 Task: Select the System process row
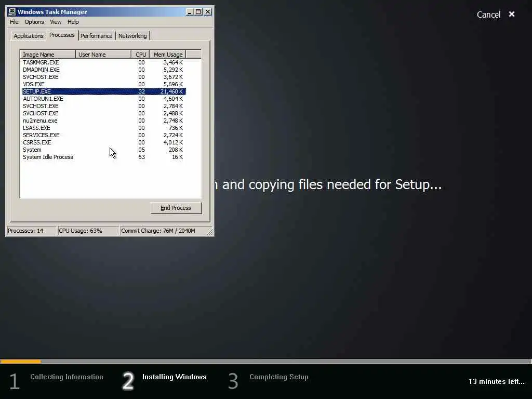[103, 150]
